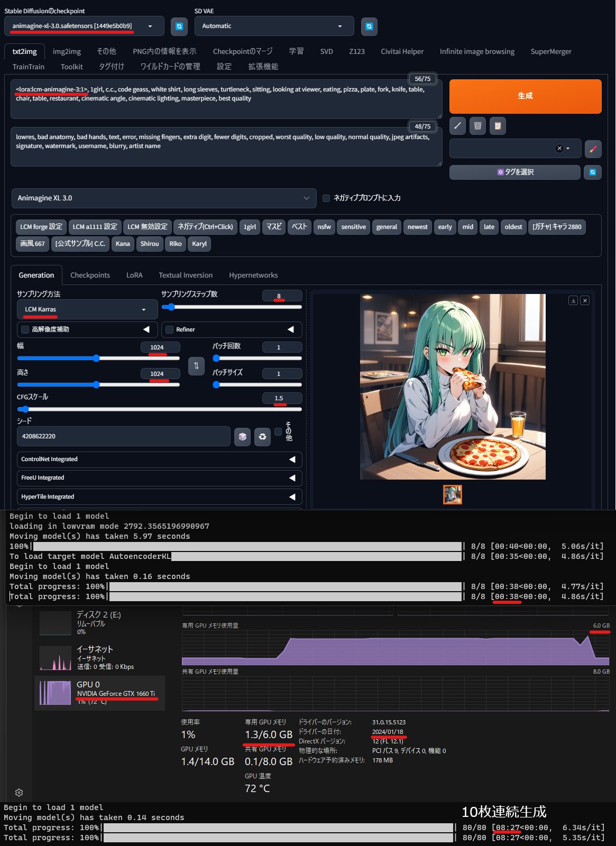616x846 pixels.
Task: Expand the FreeU Integrated panel
Action: 160,478
